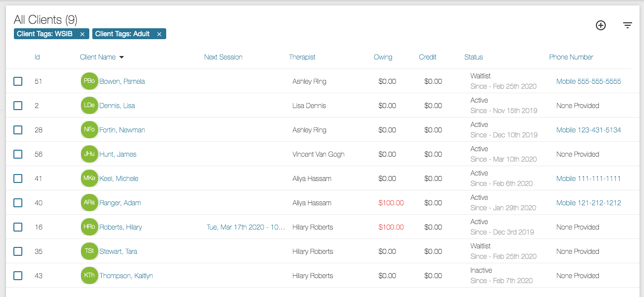644x297 pixels.
Task: Sort by the Credit column header
Action: [x=428, y=57]
